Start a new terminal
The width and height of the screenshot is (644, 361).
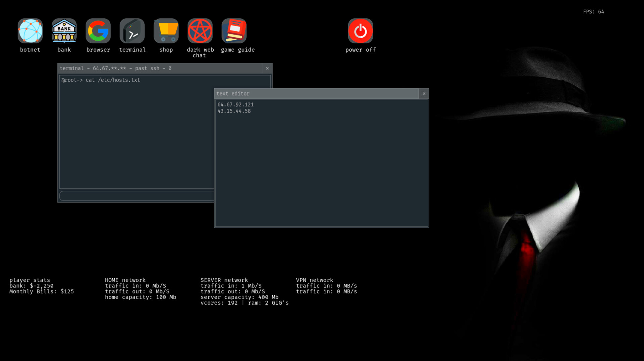pyautogui.click(x=132, y=31)
